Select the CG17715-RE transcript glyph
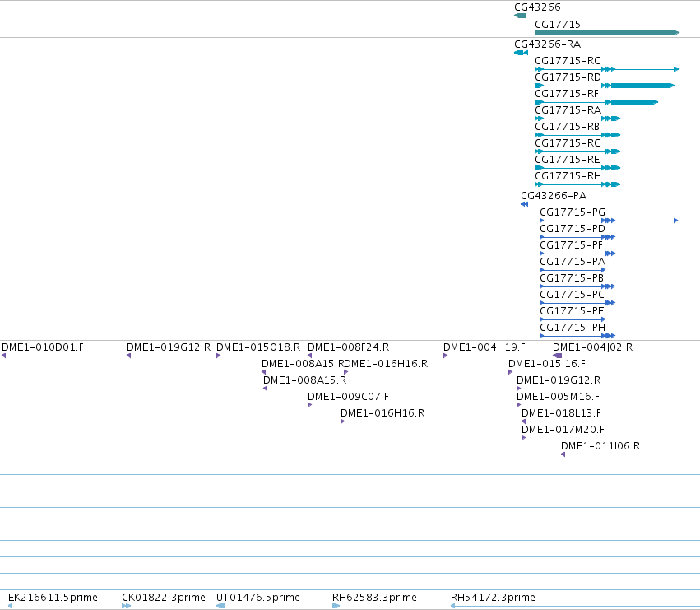The image size is (700, 610). coord(577,168)
